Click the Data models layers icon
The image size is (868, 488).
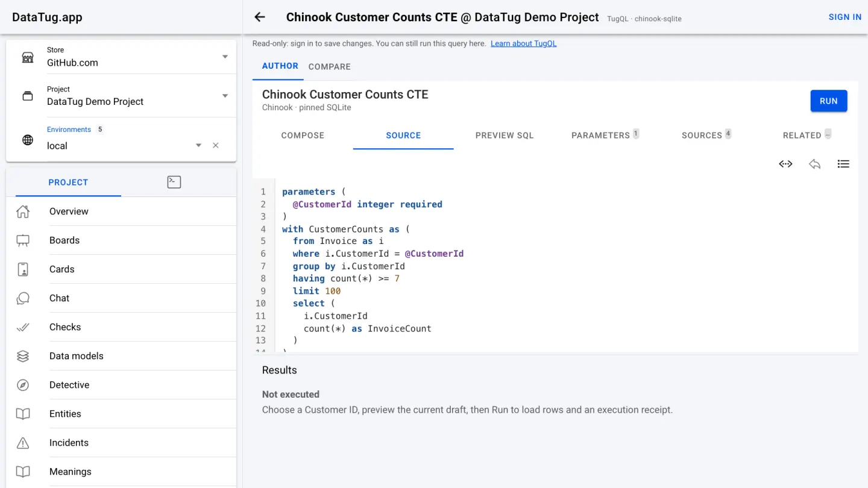(23, 356)
